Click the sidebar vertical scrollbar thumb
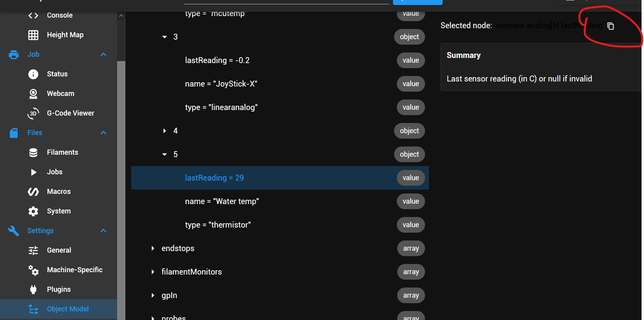The width and height of the screenshot is (644, 320). tap(121, 190)
